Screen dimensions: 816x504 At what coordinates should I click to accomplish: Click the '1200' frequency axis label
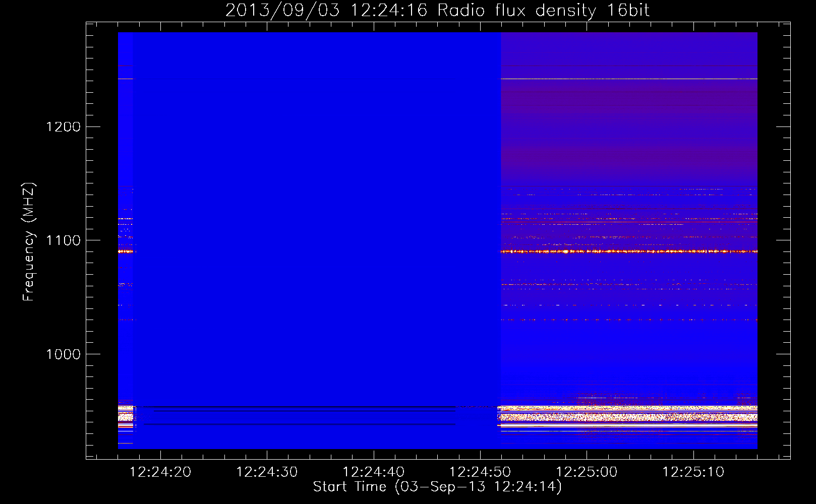coord(64,127)
